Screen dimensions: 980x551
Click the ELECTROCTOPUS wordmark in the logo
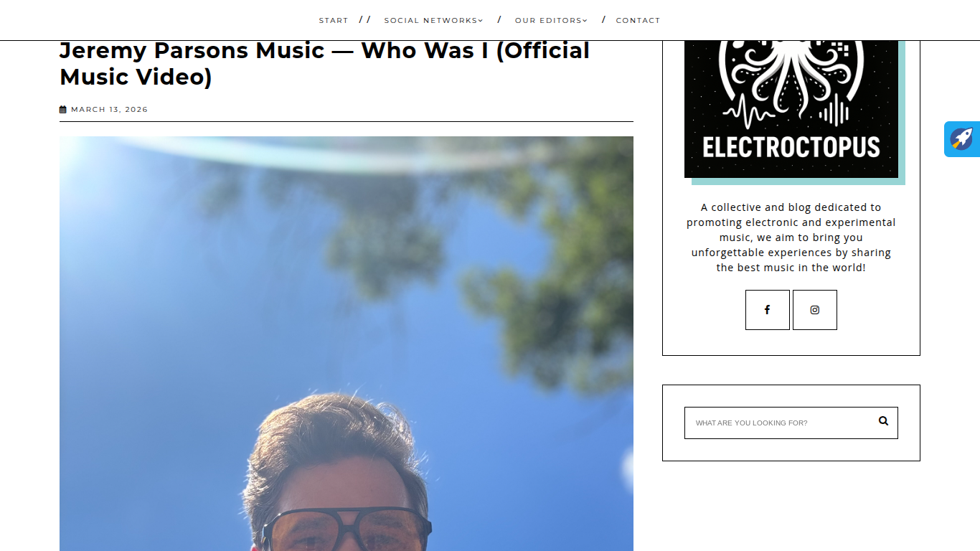click(x=791, y=148)
